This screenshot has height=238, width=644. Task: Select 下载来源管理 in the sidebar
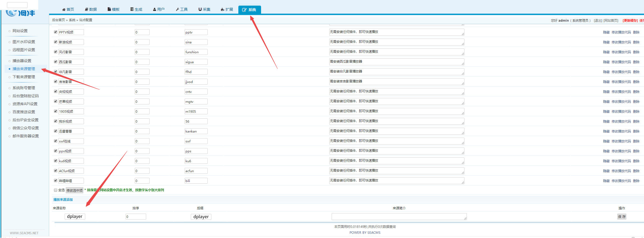click(x=24, y=77)
